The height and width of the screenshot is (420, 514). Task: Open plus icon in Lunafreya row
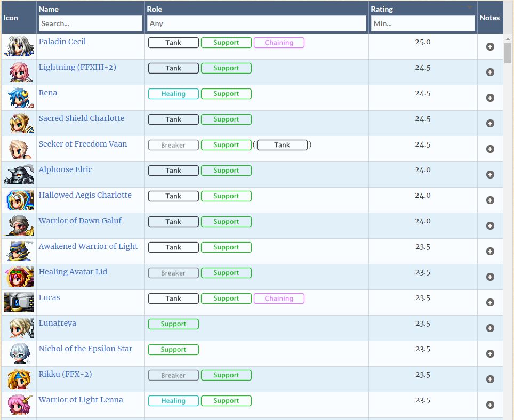[490, 328]
